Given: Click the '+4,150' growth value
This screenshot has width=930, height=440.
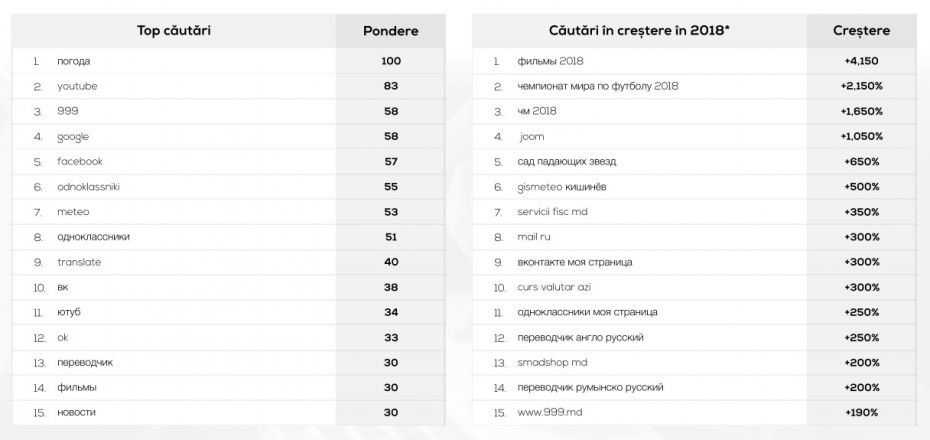Looking at the screenshot, I should pyautogui.click(x=861, y=61).
